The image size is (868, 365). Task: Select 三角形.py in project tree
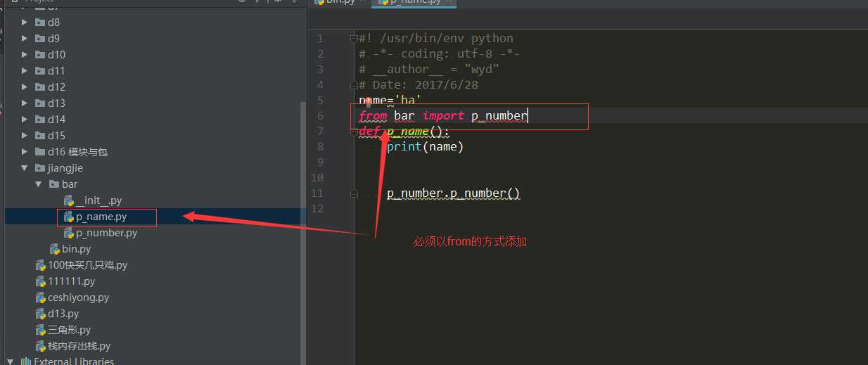pyautogui.click(x=69, y=330)
